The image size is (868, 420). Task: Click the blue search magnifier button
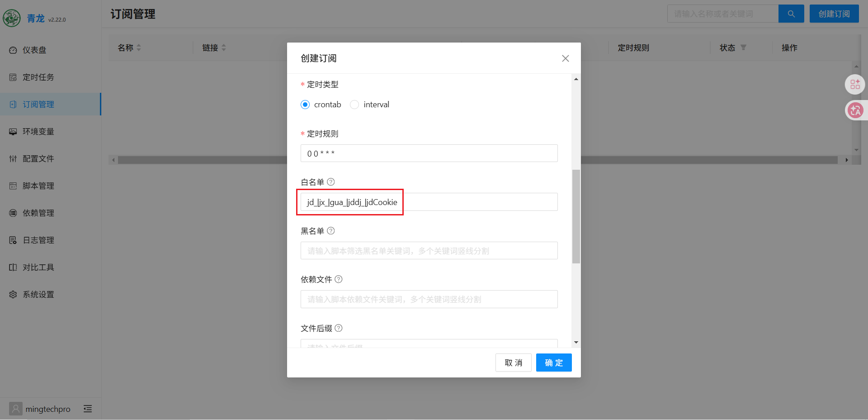(x=791, y=14)
